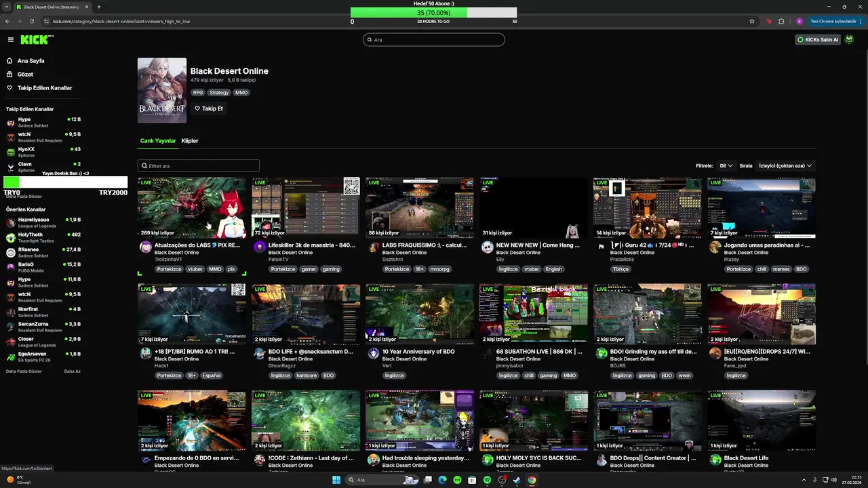868x488 pixels.
Task: Open the profile avatar at top right
Action: pos(849,40)
